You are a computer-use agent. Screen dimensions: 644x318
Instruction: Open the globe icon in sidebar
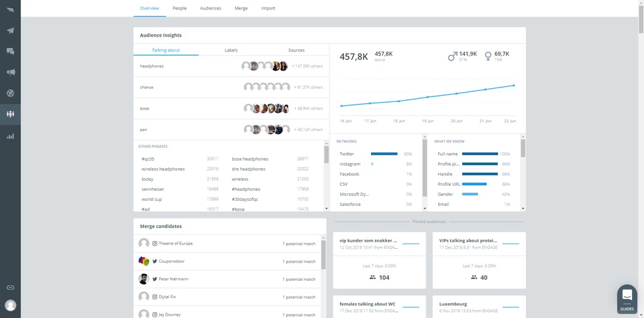click(x=10, y=93)
